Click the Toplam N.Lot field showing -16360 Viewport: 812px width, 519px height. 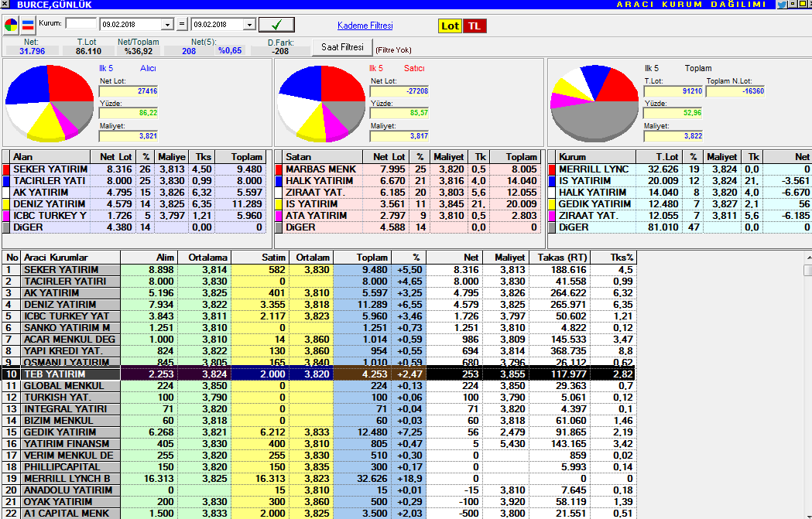pyautogui.click(x=735, y=91)
